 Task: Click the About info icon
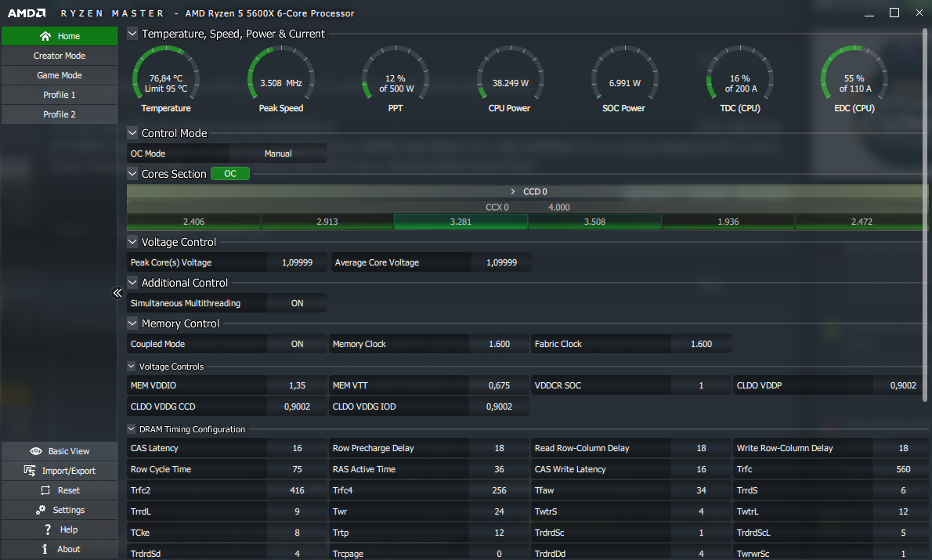pos(45,549)
